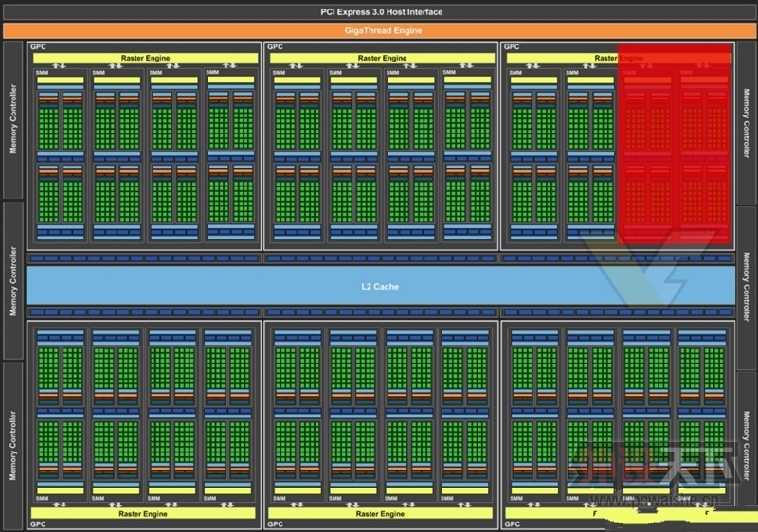Click the blue V-shaped watermark logo

pyautogui.click(x=648, y=268)
